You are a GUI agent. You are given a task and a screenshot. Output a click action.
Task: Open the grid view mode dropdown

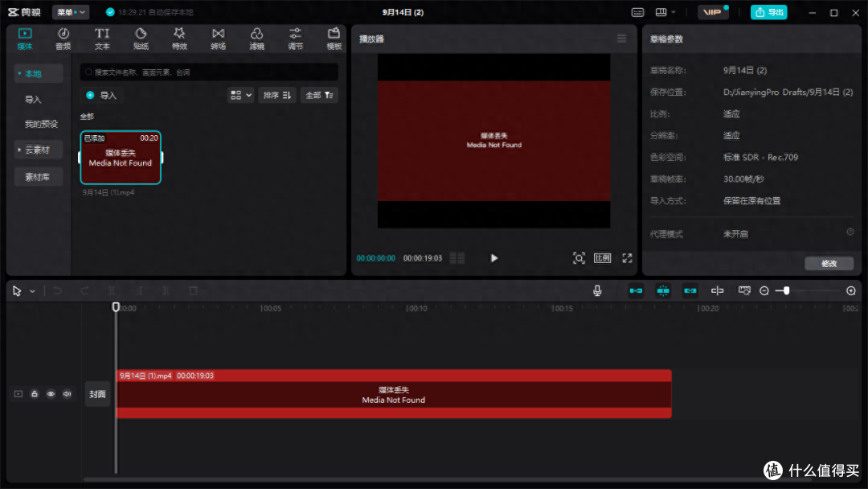[241, 95]
